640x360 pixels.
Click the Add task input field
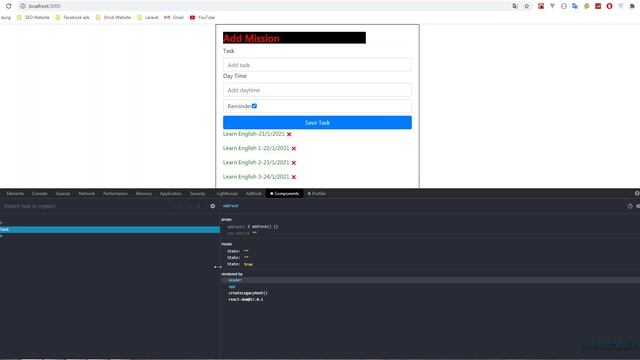[317, 65]
